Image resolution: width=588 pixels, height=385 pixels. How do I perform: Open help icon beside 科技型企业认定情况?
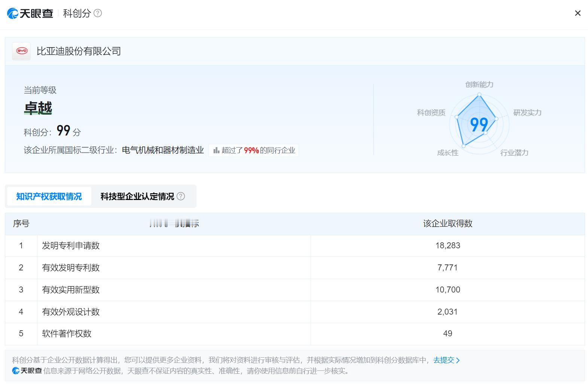[x=181, y=196]
